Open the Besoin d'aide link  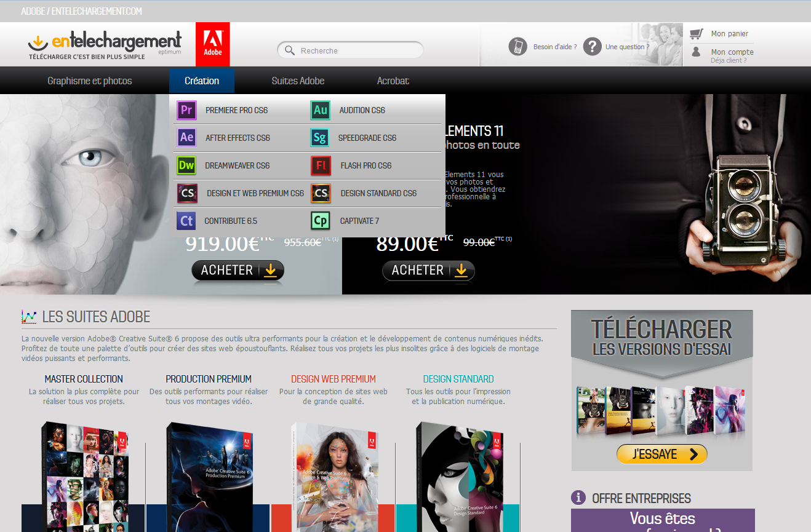point(555,47)
